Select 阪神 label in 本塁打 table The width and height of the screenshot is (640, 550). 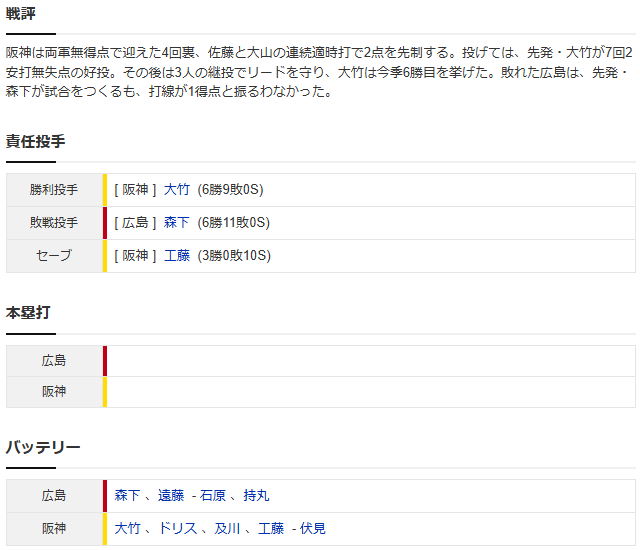(x=54, y=392)
